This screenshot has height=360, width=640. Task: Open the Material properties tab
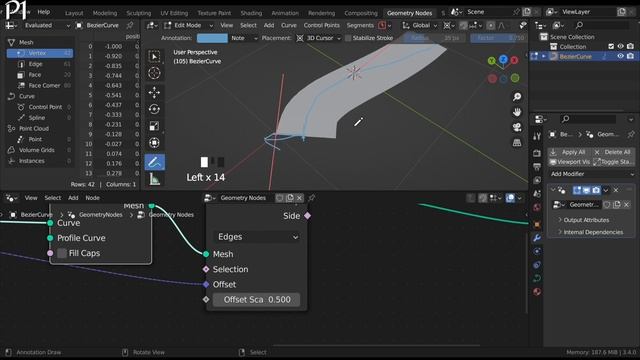coord(537,292)
